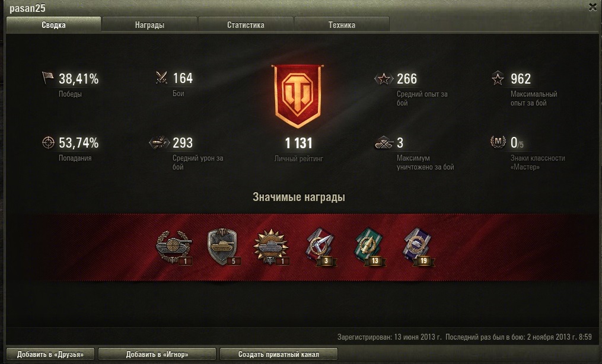Click the average damage shell icon

coord(160,142)
